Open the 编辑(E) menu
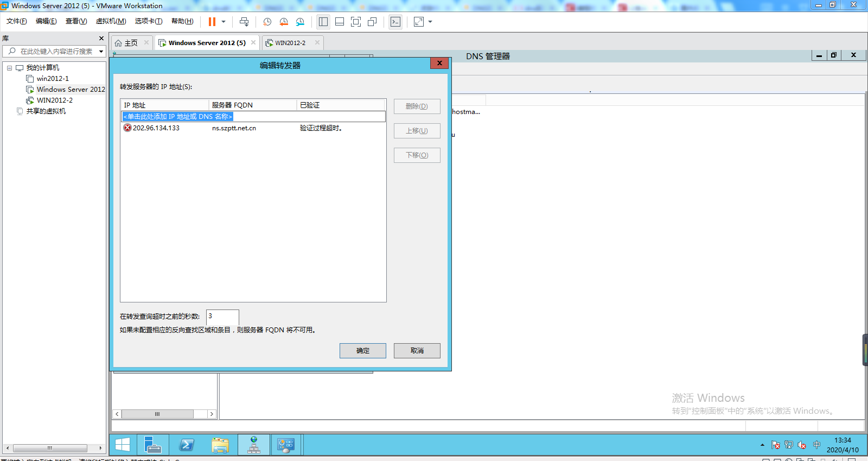The image size is (868, 461). point(46,21)
